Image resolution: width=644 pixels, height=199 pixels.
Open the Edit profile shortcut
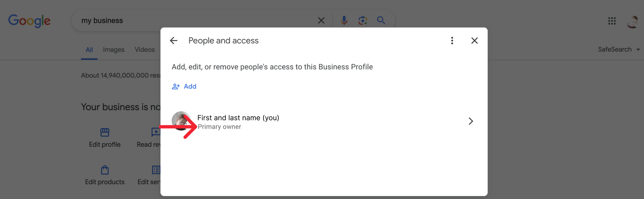[105, 137]
